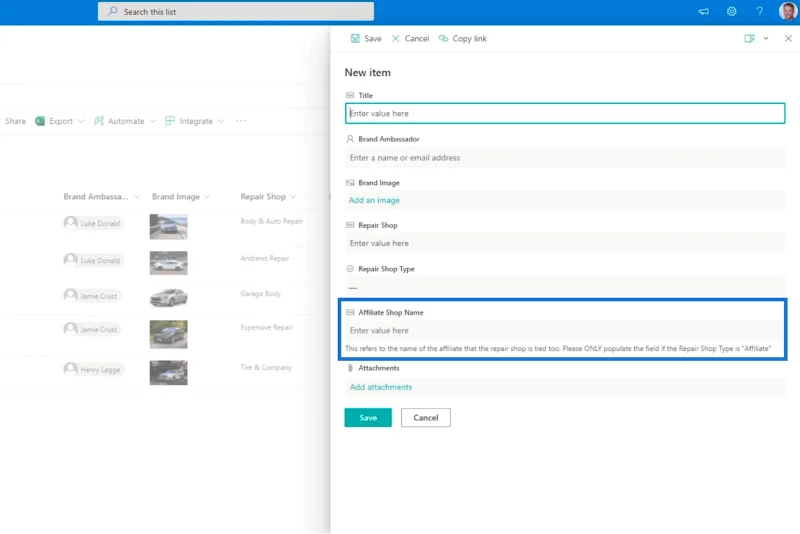The width and height of the screenshot is (800, 534).
Task: Click the Garage Body cell
Action: coord(261,293)
